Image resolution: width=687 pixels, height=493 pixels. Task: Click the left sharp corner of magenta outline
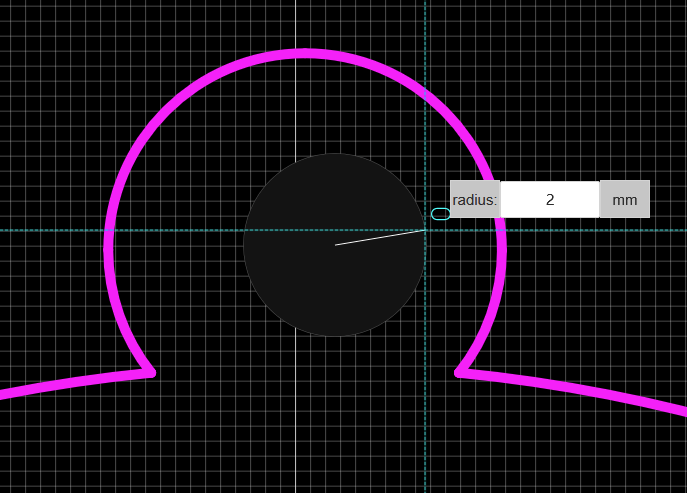pyautogui.click(x=151, y=372)
